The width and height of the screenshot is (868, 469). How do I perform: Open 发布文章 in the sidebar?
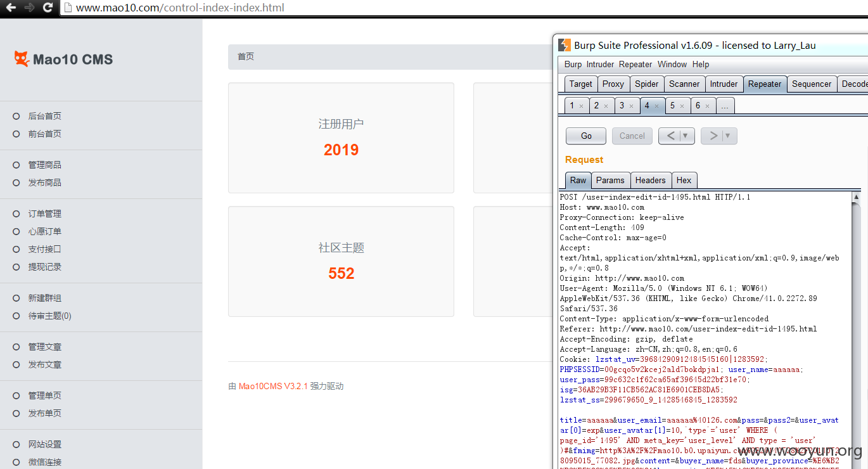point(44,364)
